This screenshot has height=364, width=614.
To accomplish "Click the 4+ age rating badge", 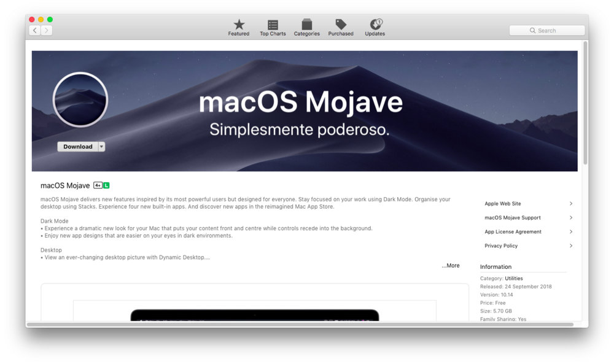I will coord(98,185).
